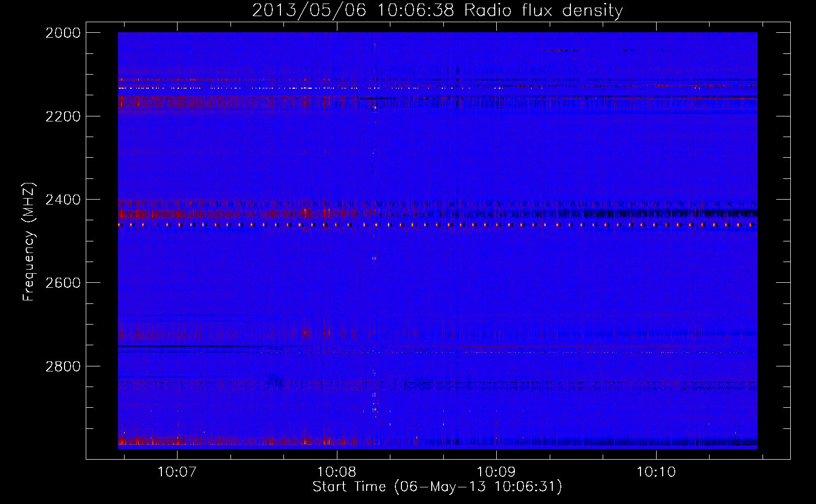The width and height of the screenshot is (816, 504).
Task: Click the 10:07 time tick label
Action: tap(177, 472)
